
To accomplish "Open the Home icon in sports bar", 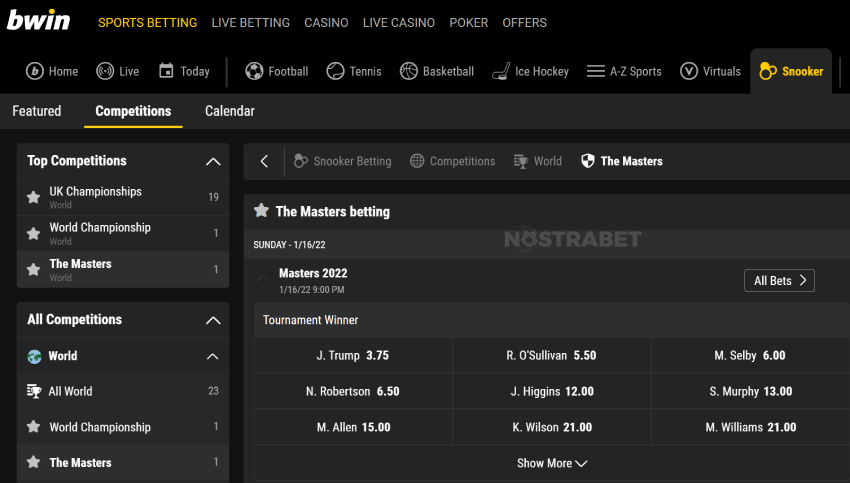I will coord(35,71).
